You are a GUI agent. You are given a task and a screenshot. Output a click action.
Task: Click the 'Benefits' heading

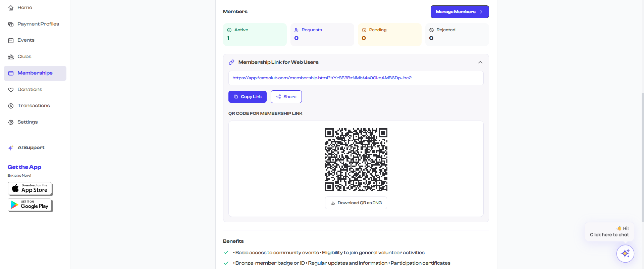point(233,241)
